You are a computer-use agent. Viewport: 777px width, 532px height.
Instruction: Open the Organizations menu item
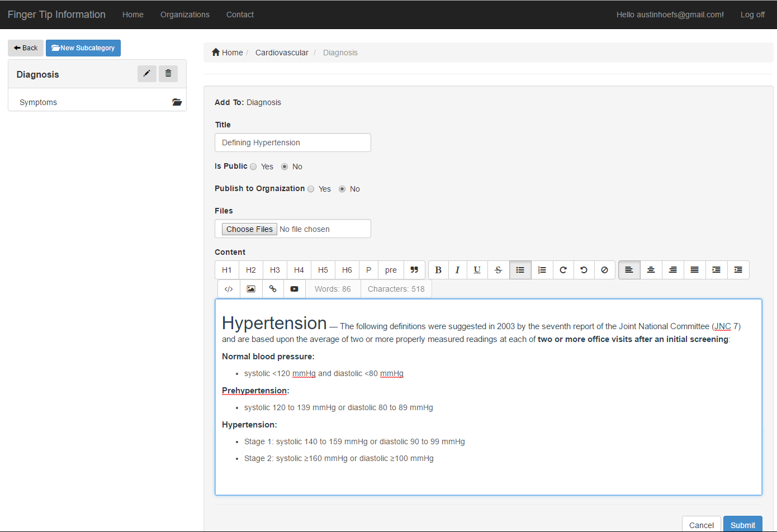(184, 15)
